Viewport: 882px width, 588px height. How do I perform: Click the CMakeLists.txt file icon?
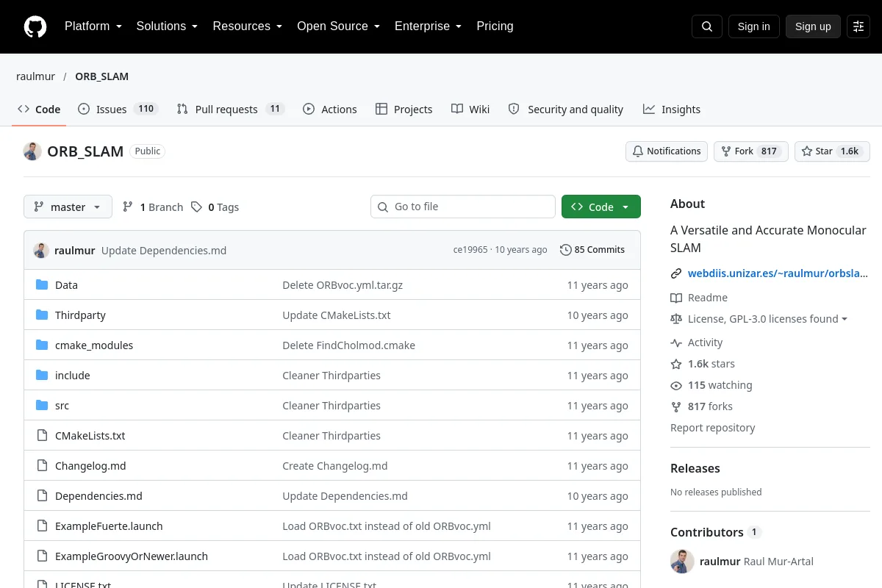coord(42,436)
